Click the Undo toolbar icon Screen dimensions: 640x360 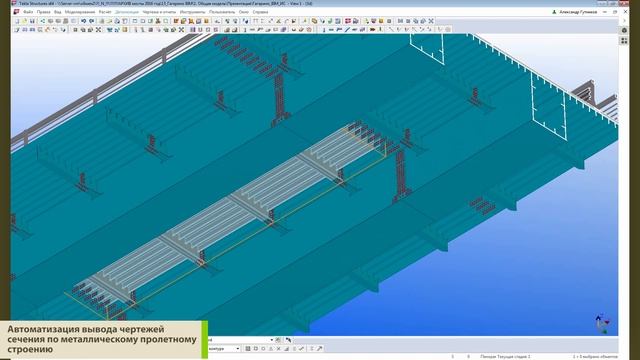[x=84, y=21]
